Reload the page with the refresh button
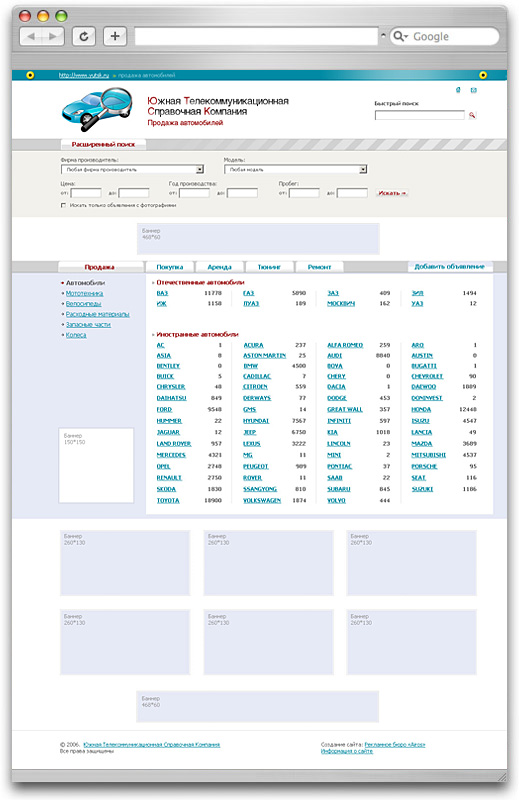The height and width of the screenshot is (800, 519). click(84, 36)
